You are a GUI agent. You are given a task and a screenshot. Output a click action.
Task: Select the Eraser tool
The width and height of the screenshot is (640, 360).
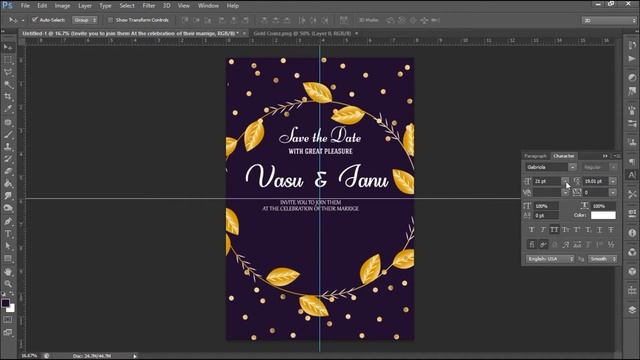tap(8, 171)
